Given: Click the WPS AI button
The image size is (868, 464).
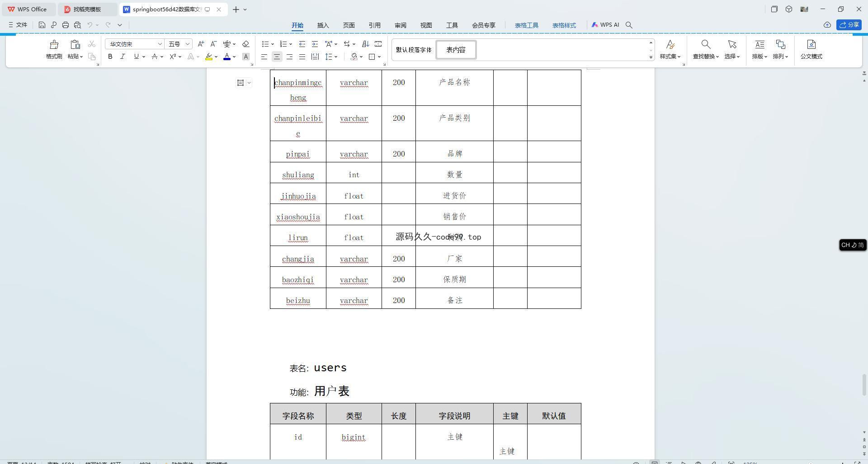Looking at the screenshot, I should pyautogui.click(x=605, y=25).
